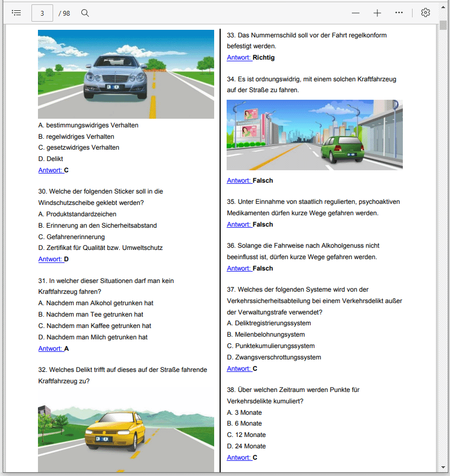Click the Antwort link under question 30

point(50,259)
